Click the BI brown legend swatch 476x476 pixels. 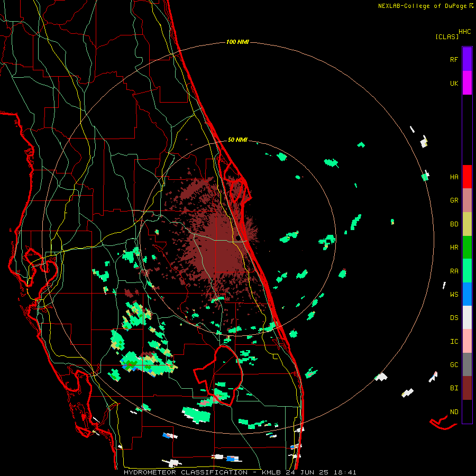[x=467, y=388]
